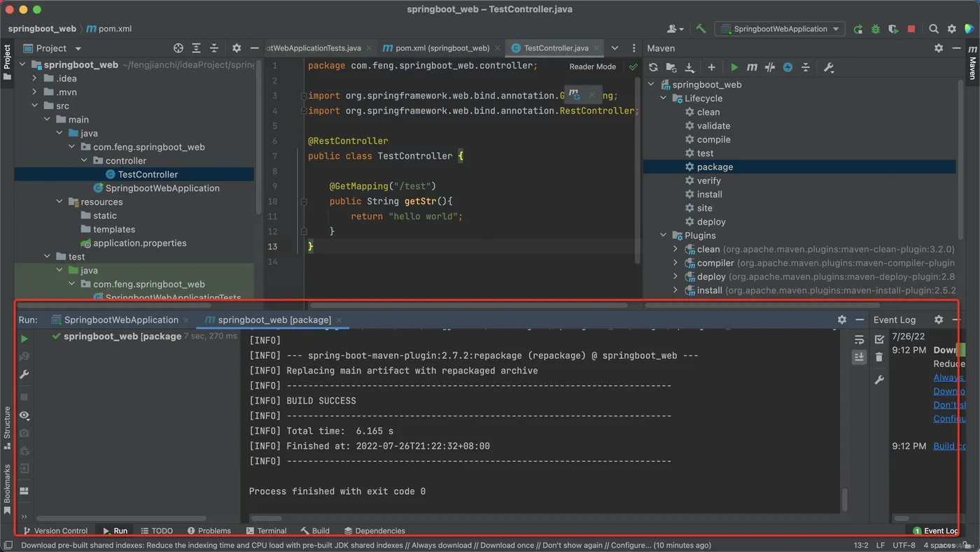This screenshot has height=552, width=980.
Task: Stop the application with the red square
Action: click(x=911, y=29)
